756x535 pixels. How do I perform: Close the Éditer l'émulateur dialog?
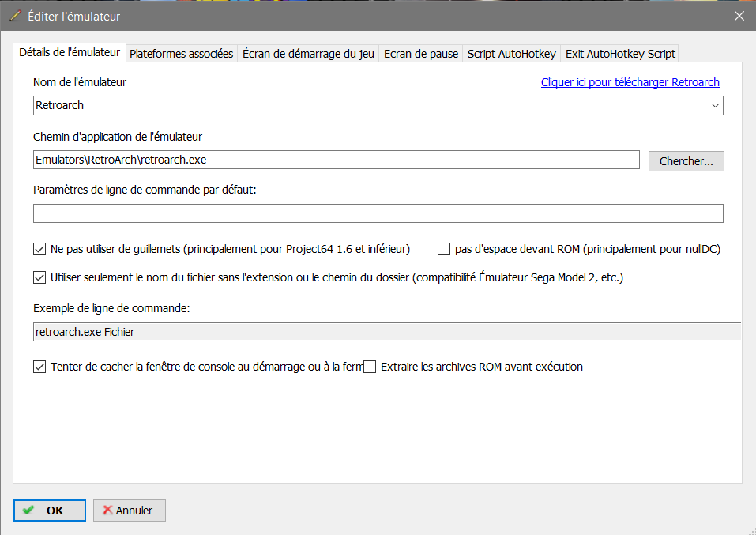tap(739, 16)
